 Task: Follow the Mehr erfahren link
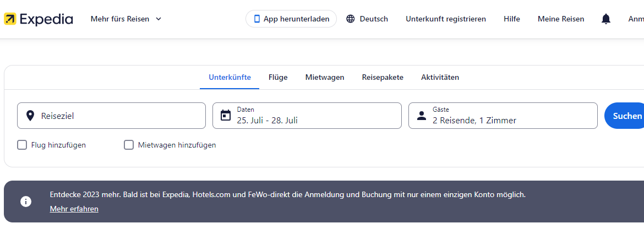74,209
